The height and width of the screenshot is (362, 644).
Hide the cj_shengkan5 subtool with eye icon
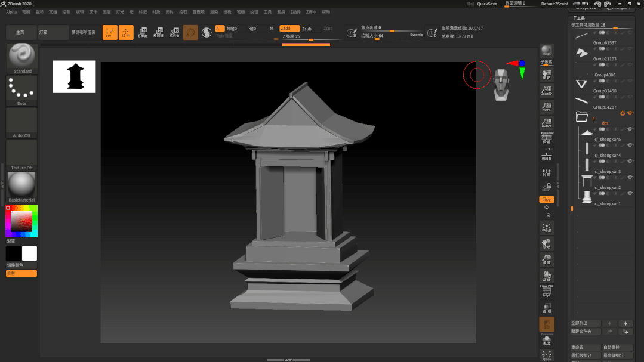coord(630,145)
